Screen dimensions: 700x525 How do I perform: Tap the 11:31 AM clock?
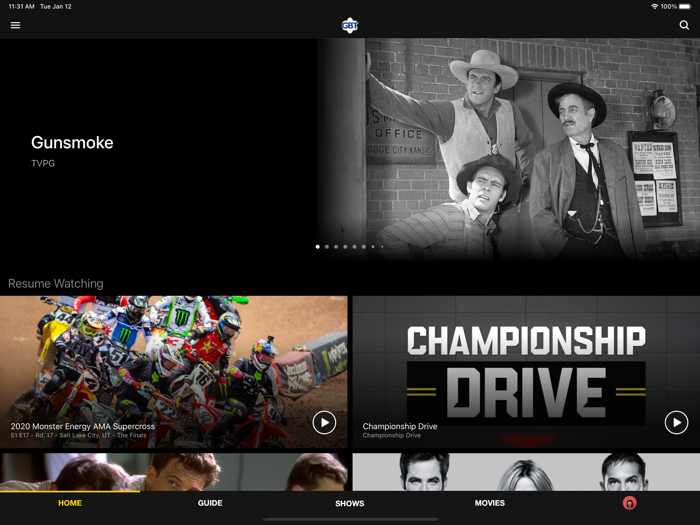(x=21, y=6)
